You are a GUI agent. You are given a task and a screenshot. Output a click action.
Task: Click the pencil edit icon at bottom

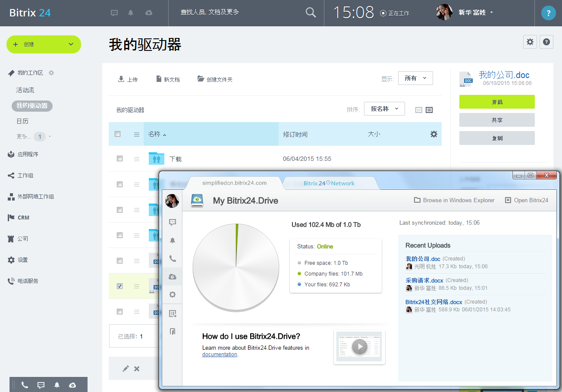tap(126, 369)
